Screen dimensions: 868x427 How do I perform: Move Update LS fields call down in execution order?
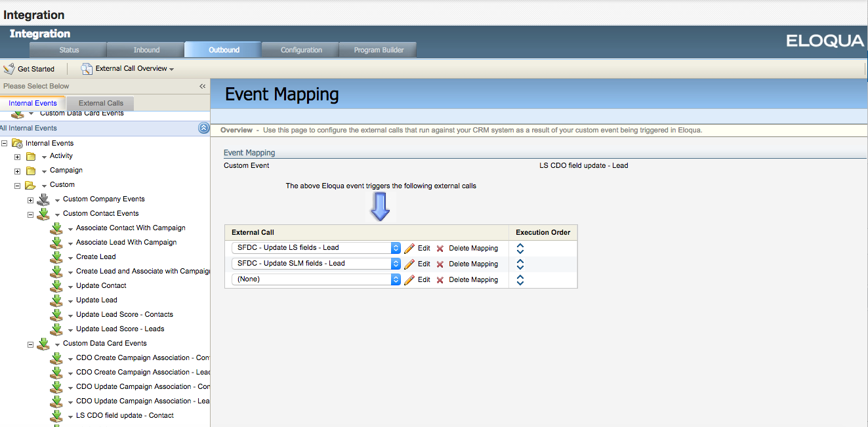(x=520, y=251)
